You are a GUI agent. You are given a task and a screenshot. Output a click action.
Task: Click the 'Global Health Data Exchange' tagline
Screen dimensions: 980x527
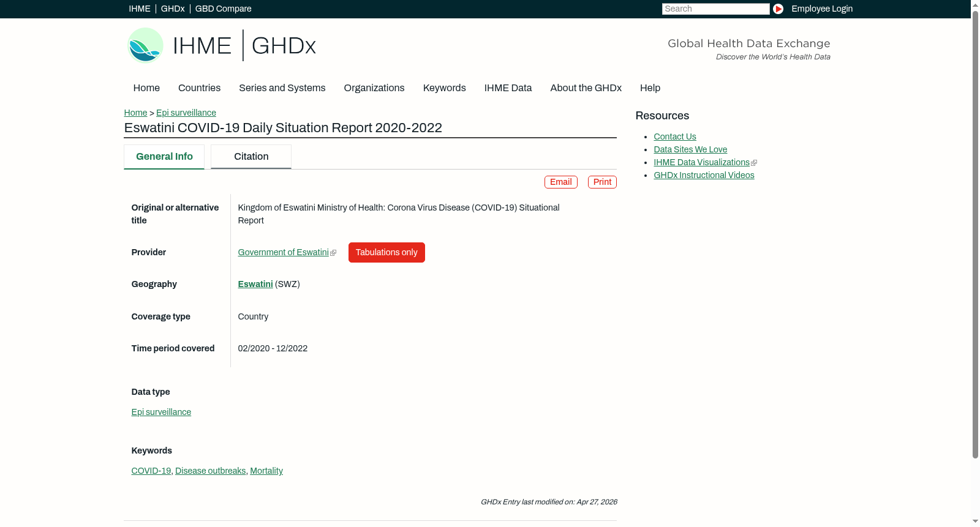(748, 43)
